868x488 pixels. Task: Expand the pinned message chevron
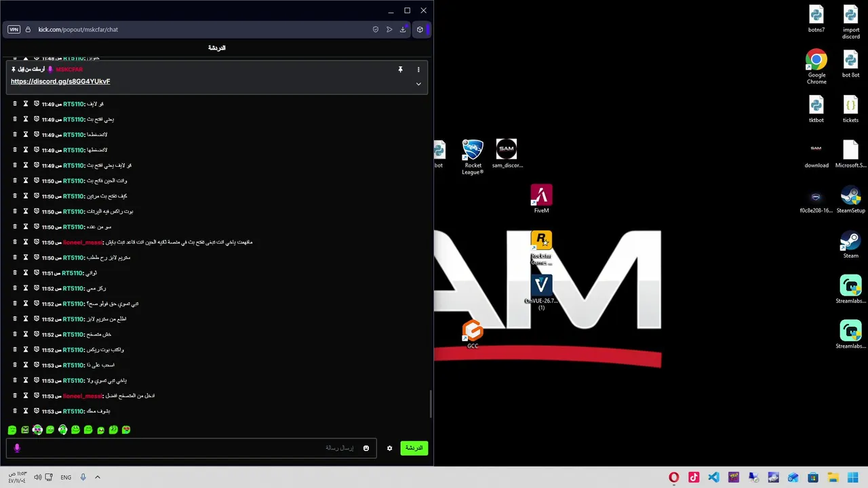(418, 84)
